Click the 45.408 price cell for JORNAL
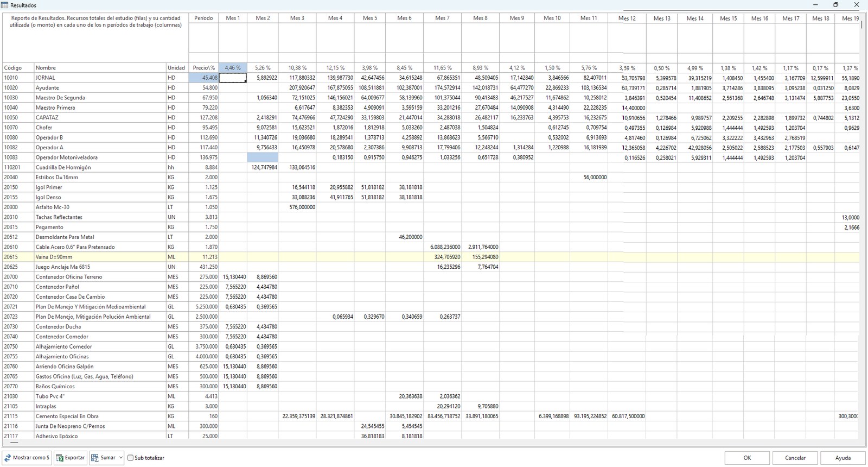The image size is (868, 467). coord(203,78)
